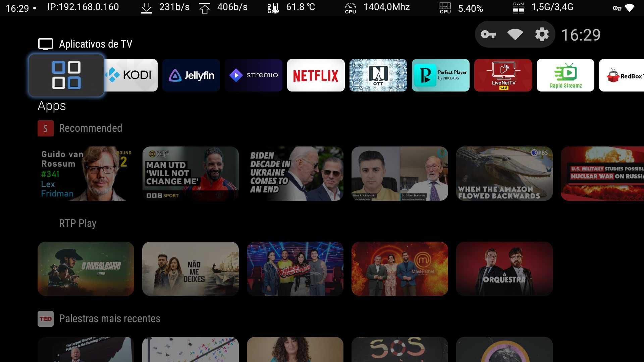
Task: Click the Palestras mais recentes row title
Action: click(x=110, y=318)
